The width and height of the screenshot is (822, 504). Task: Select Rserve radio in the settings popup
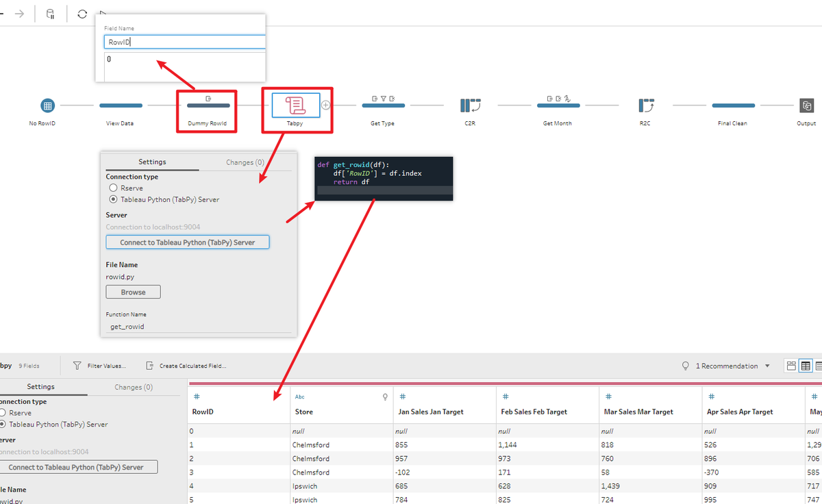coord(114,188)
